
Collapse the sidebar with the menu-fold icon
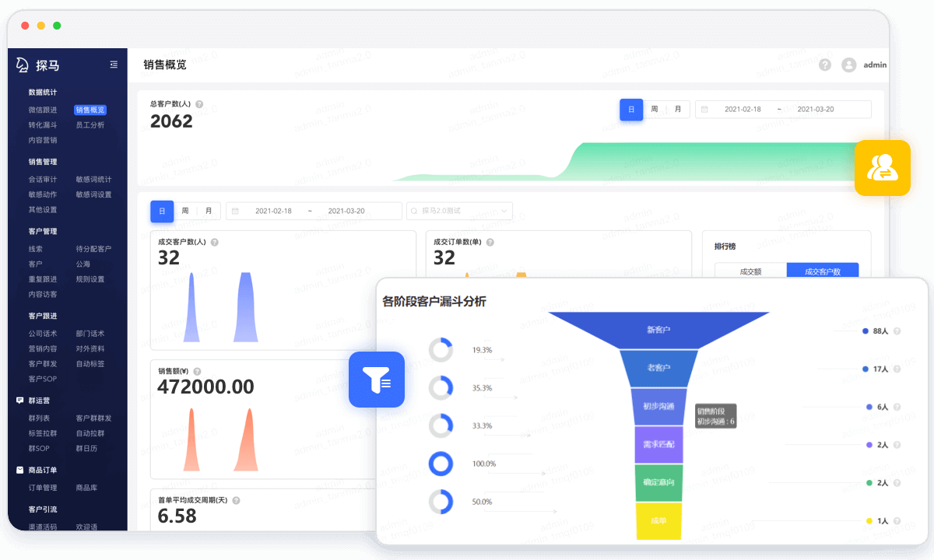click(114, 65)
